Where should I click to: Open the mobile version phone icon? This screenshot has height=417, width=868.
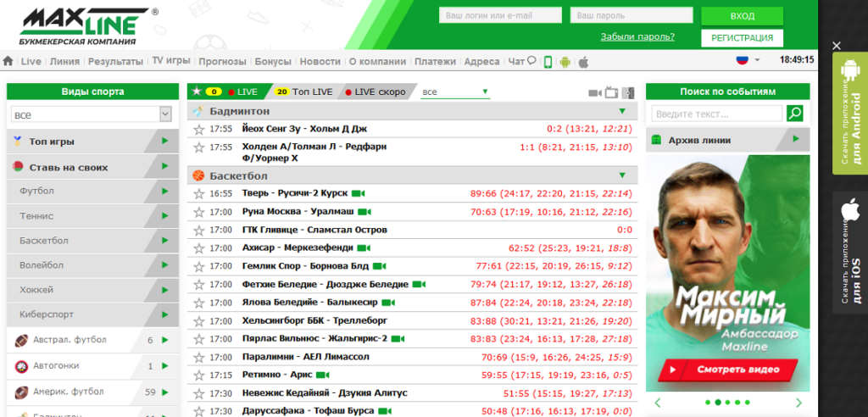tap(548, 62)
